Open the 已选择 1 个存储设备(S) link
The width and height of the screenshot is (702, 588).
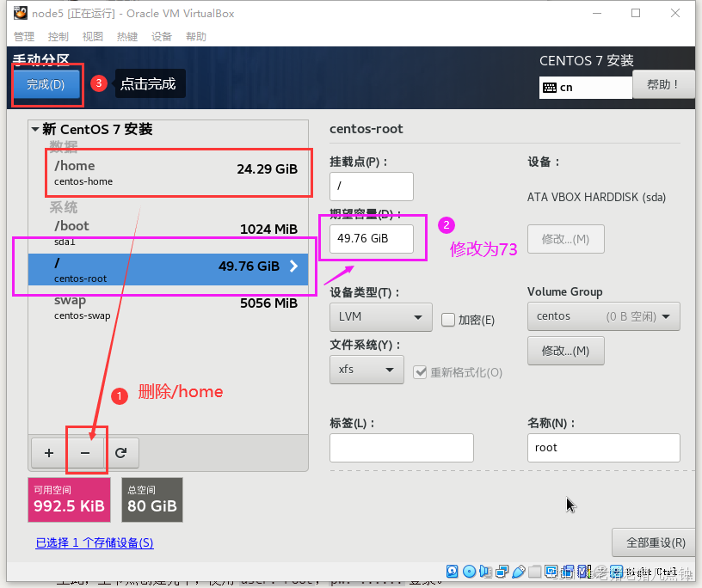(95, 542)
